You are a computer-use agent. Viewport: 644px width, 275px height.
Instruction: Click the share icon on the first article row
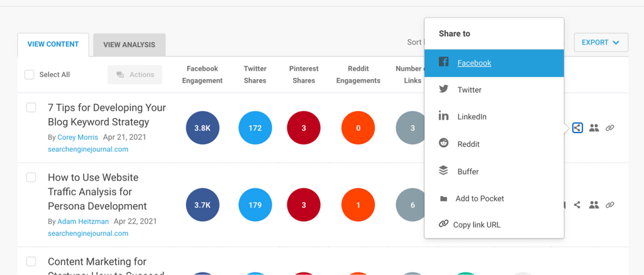tap(577, 128)
